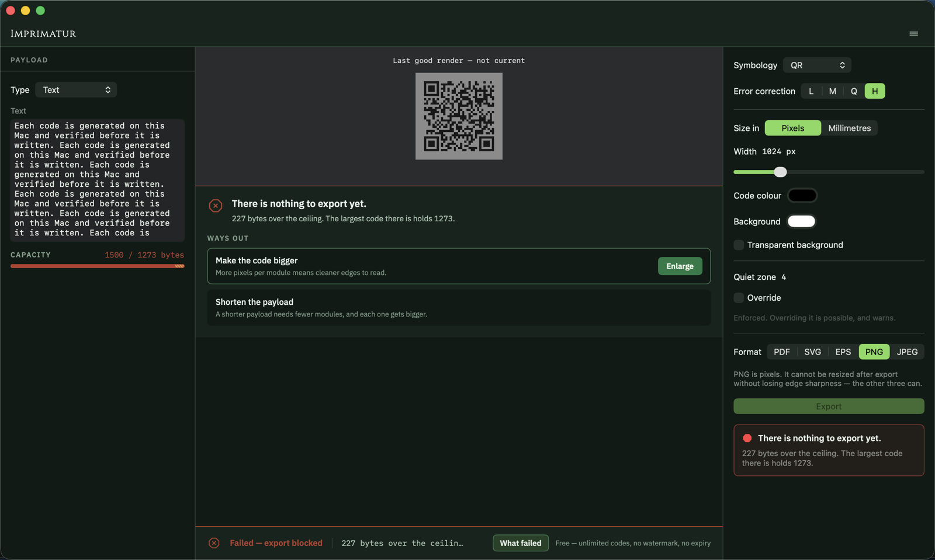Click the red dot in export error box
The height and width of the screenshot is (560, 935).
point(747,438)
